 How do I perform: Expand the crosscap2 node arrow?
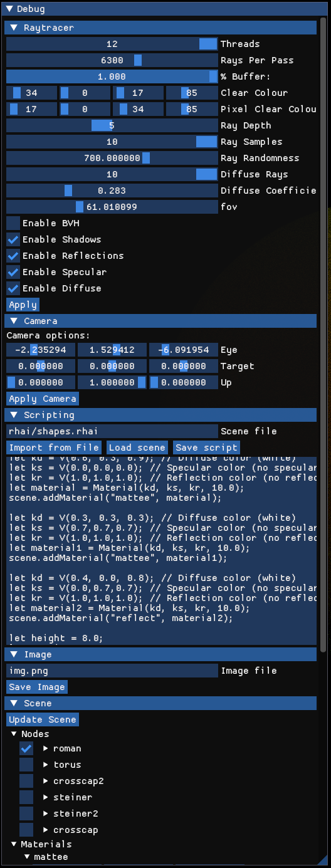pyautogui.click(x=46, y=781)
